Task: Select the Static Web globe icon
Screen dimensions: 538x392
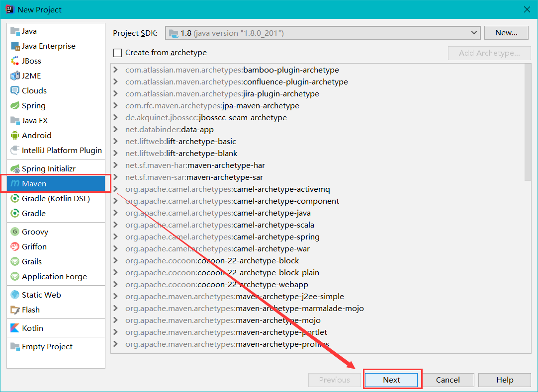Action: pos(15,295)
